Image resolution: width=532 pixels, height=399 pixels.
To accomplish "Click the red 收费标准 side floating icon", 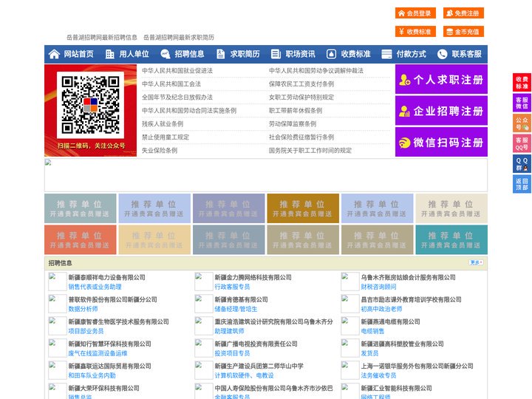I will (522, 82).
